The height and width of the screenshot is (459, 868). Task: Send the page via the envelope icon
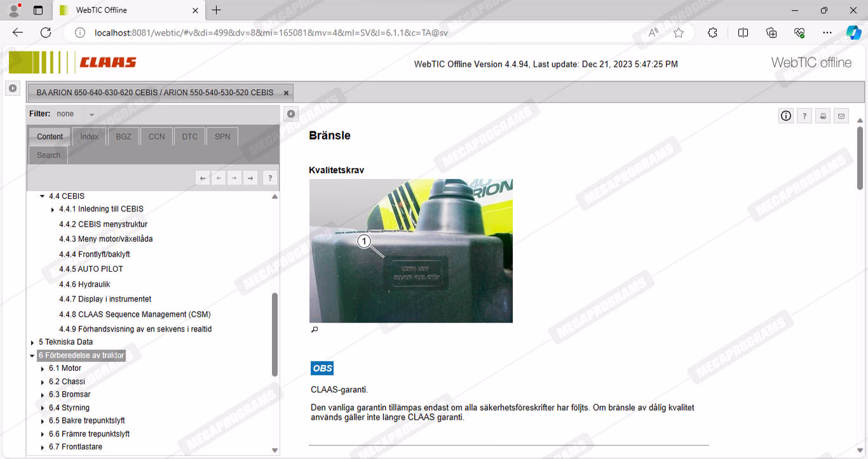click(841, 116)
